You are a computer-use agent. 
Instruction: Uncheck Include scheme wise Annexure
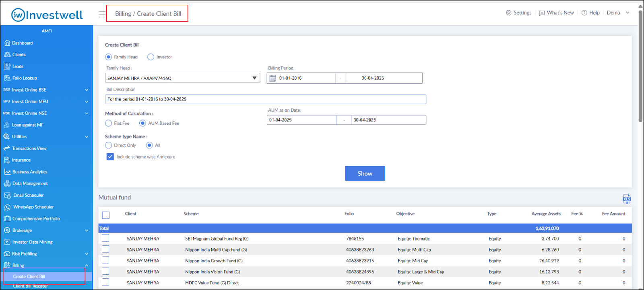pyautogui.click(x=110, y=156)
